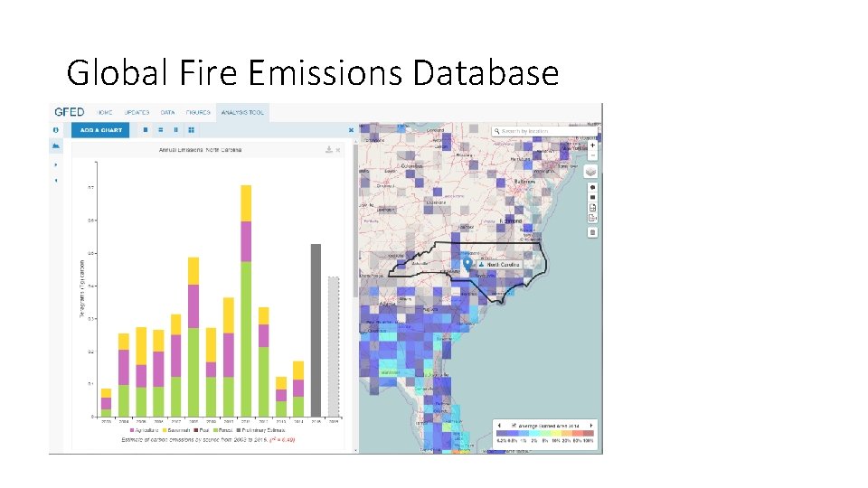Click the trash icon to delete shapes
The width and height of the screenshot is (868, 488).
592,232
